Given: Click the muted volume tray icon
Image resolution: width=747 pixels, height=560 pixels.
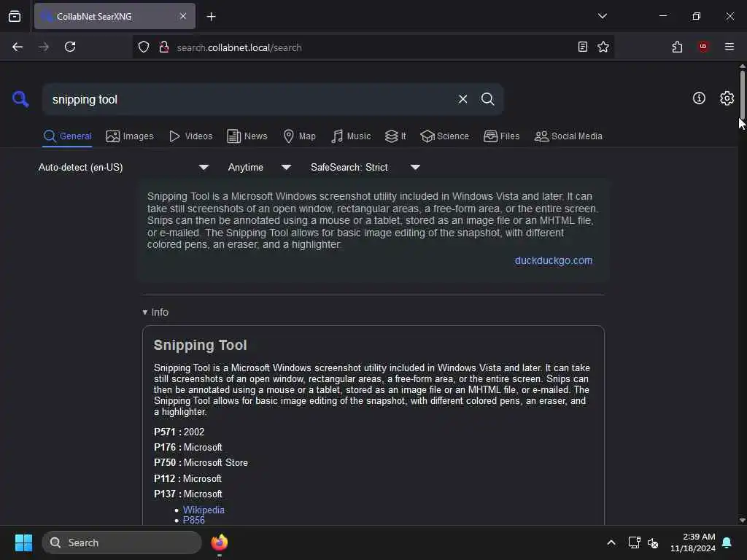Looking at the screenshot, I should [x=653, y=542].
